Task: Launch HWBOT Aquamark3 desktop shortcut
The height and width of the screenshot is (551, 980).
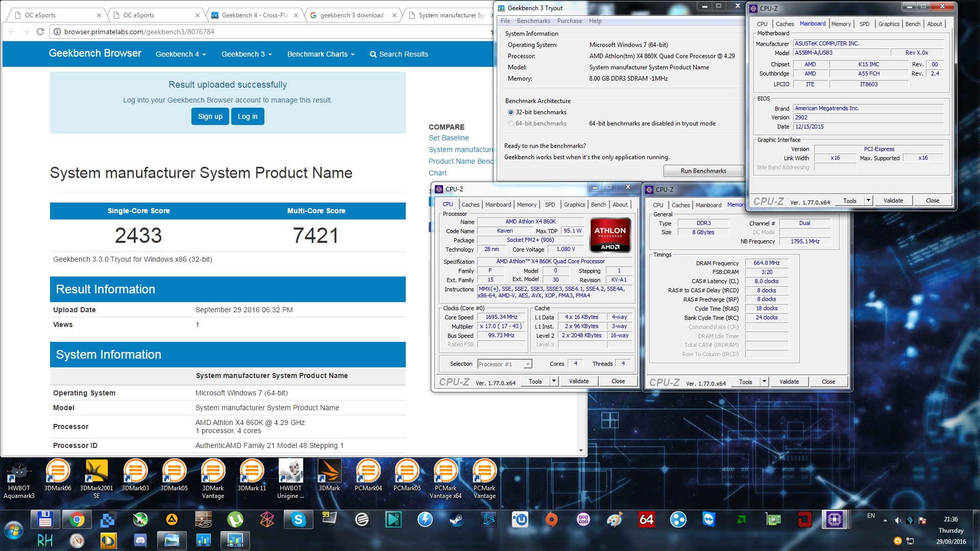Action: pos(19,480)
